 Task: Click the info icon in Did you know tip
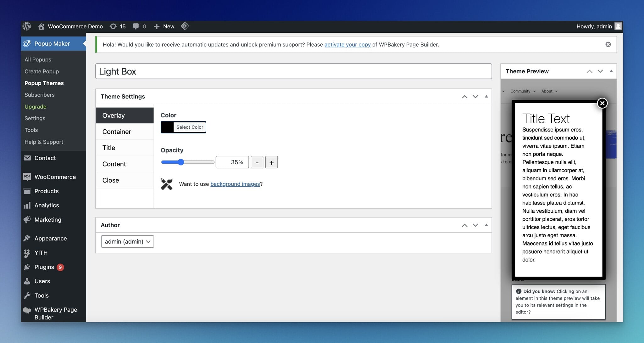519,291
